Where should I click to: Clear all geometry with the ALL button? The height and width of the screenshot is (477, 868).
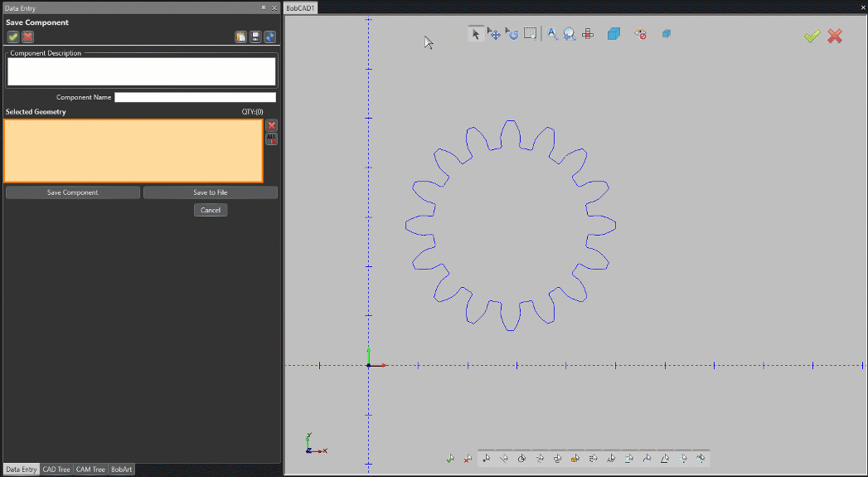pyautogui.click(x=271, y=139)
